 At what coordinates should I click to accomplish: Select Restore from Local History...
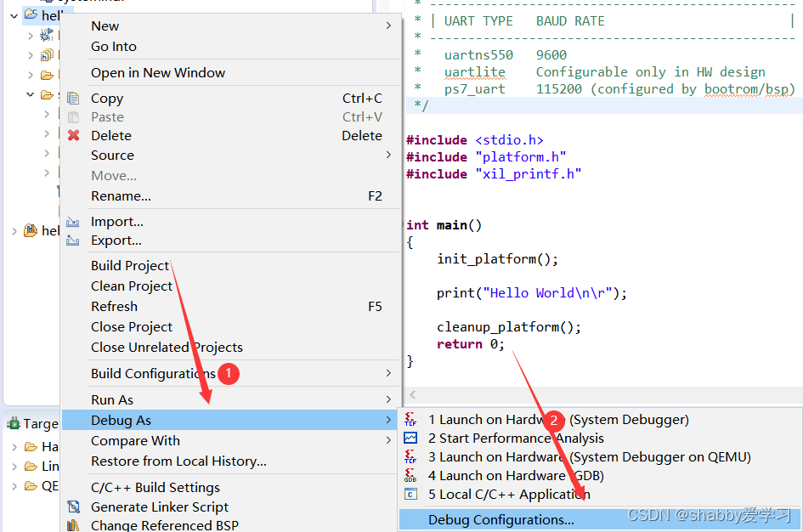[178, 461]
